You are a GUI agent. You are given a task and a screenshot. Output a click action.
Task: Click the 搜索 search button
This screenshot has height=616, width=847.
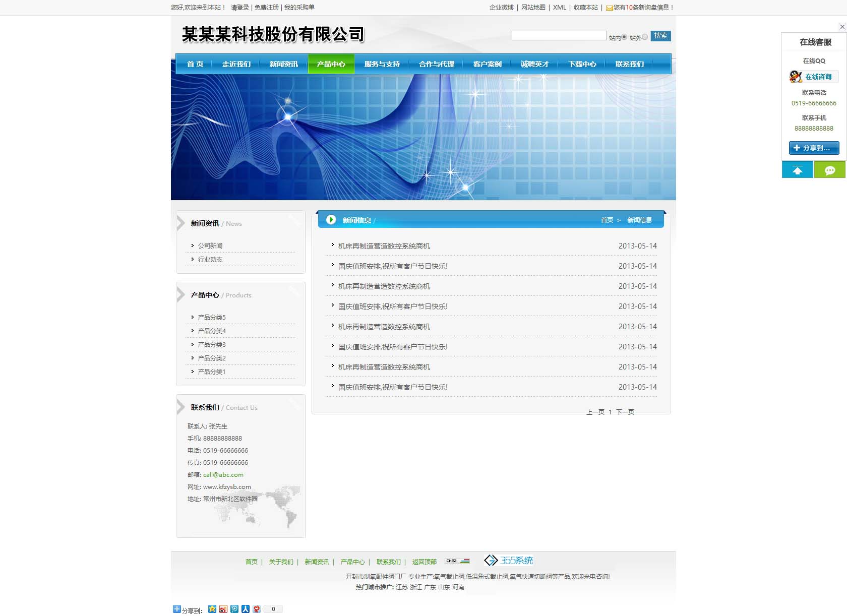[x=660, y=36]
